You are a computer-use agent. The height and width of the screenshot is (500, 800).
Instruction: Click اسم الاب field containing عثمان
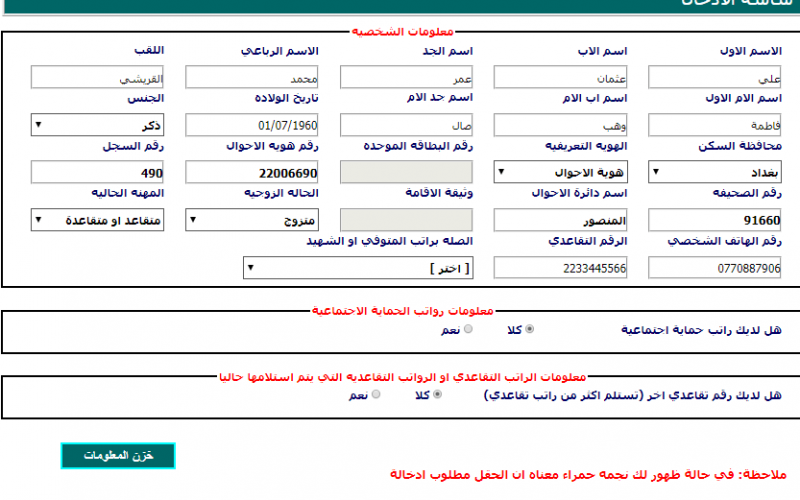(x=560, y=78)
